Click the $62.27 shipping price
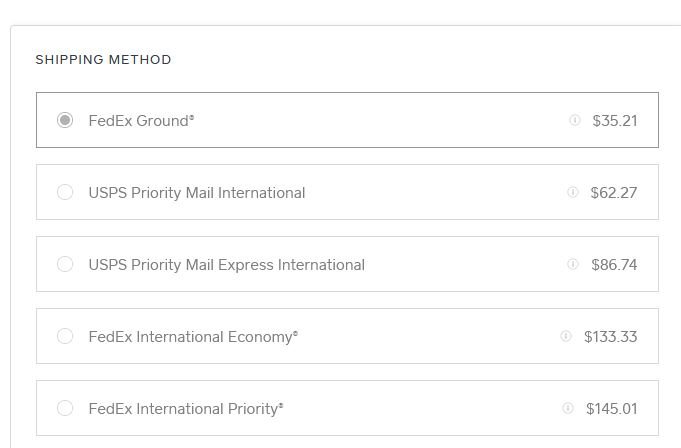 point(614,193)
